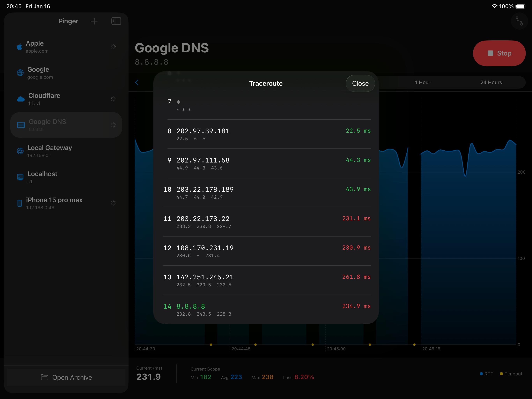The height and width of the screenshot is (399, 532).
Task: Click the 234.9 ms latency value
Action: coord(356,306)
